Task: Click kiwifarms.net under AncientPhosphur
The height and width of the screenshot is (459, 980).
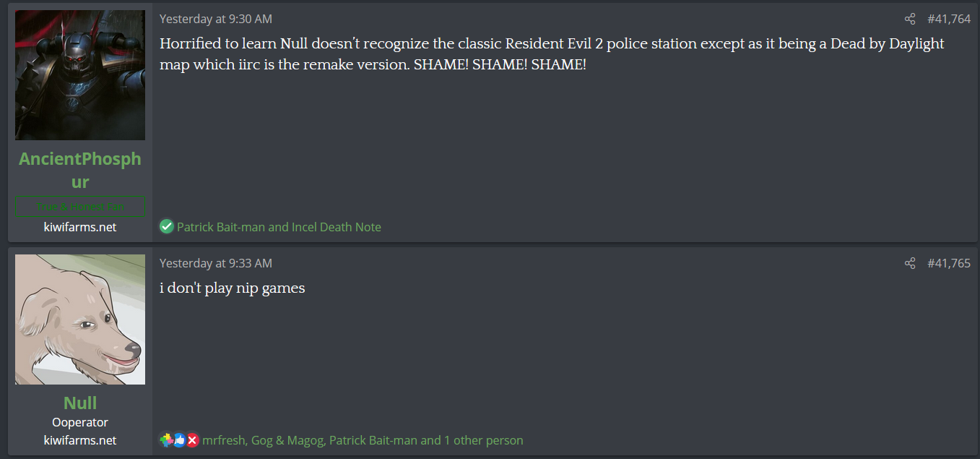Action: point(80,227)
